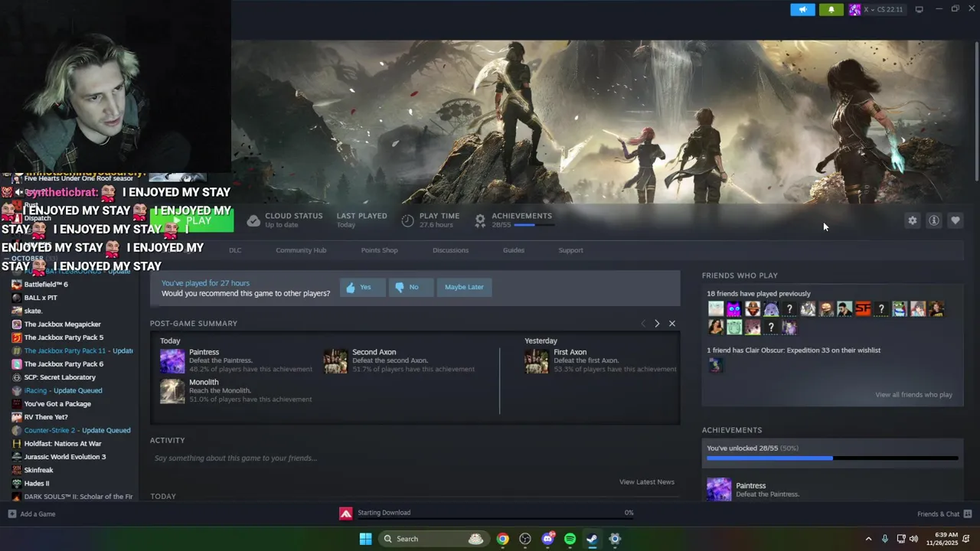Open the Support tab
This screenshot has width=980, height=551.
pos(570,250)
